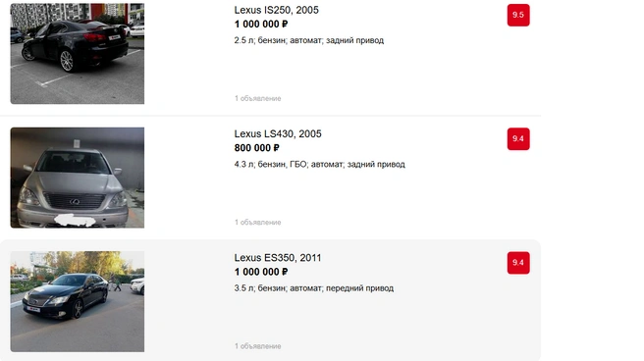Open the silver Lexus LS430 photo

78,178
